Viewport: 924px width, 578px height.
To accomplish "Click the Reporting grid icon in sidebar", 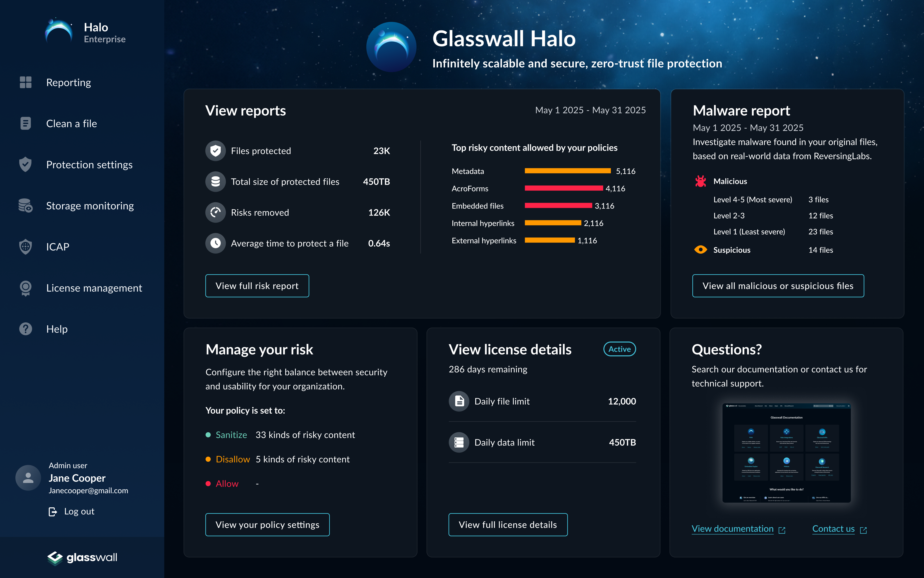I will point(26,82).
